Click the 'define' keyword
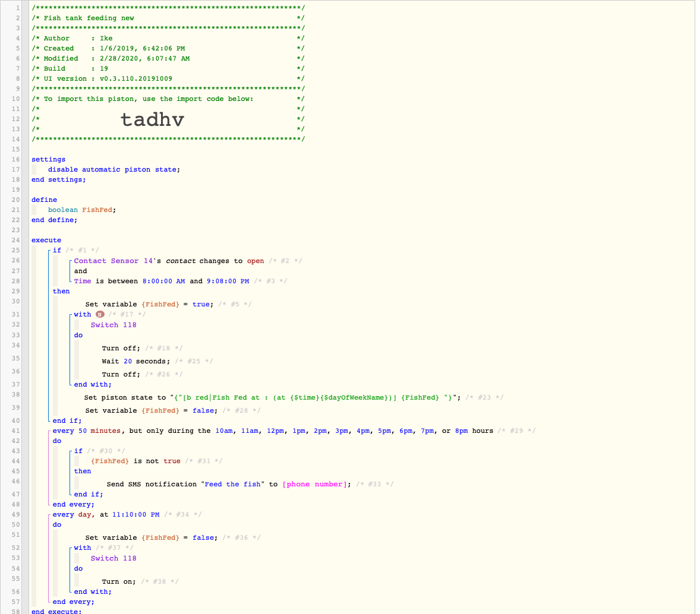This screenshot has width=700, height=614. click(44, 200)
